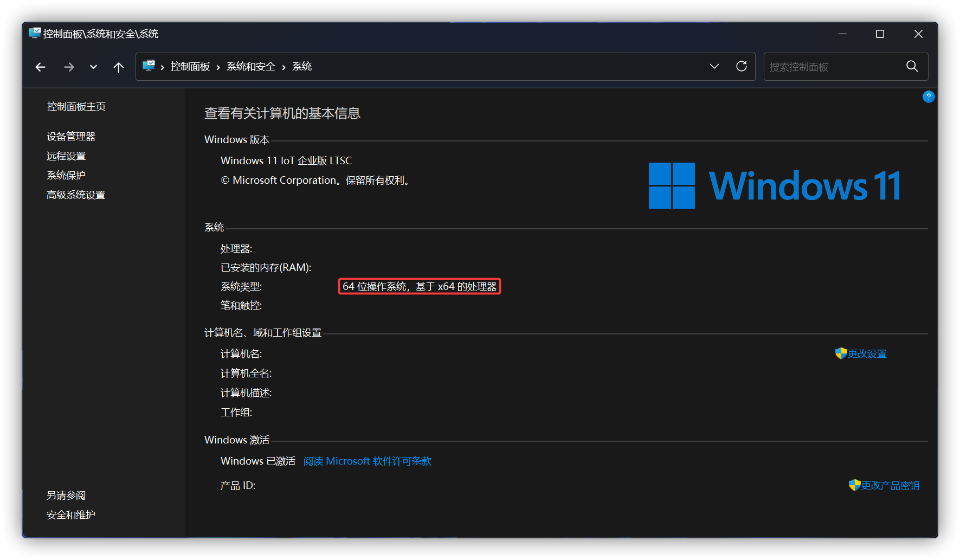Click the Windows 已激活 status text
Screen dimensions: 960x560
click(x=258, y=461)
